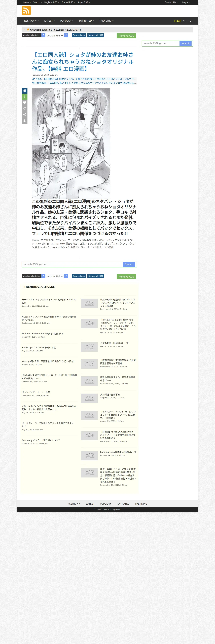Open trending article 世界大学ランキング
Viewport: 215px width, 644px height.
click(x=118, y=415)
